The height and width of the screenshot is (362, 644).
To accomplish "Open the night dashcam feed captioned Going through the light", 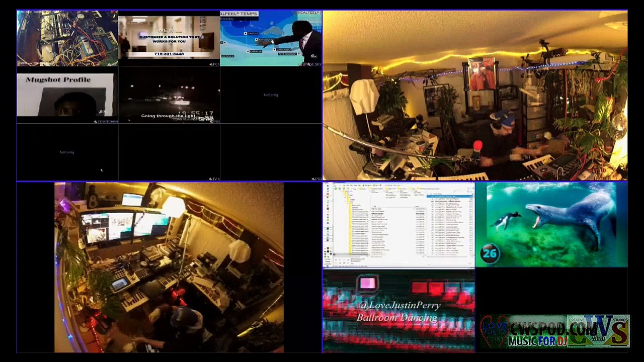I will pos(169,96).
